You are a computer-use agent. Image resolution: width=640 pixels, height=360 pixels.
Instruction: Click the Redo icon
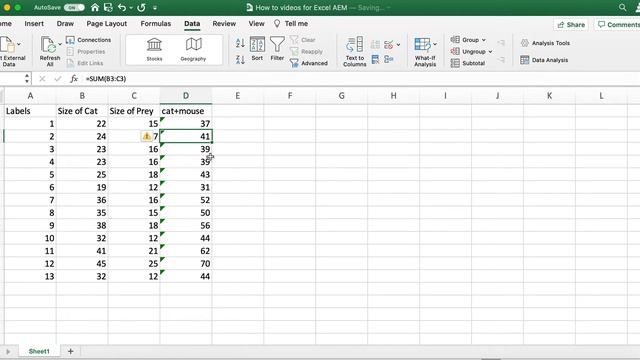[x=141, y=7]
